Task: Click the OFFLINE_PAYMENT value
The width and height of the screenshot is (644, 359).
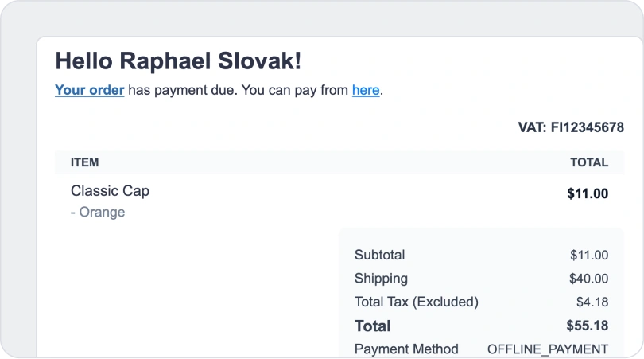Action: coord(547,349)
